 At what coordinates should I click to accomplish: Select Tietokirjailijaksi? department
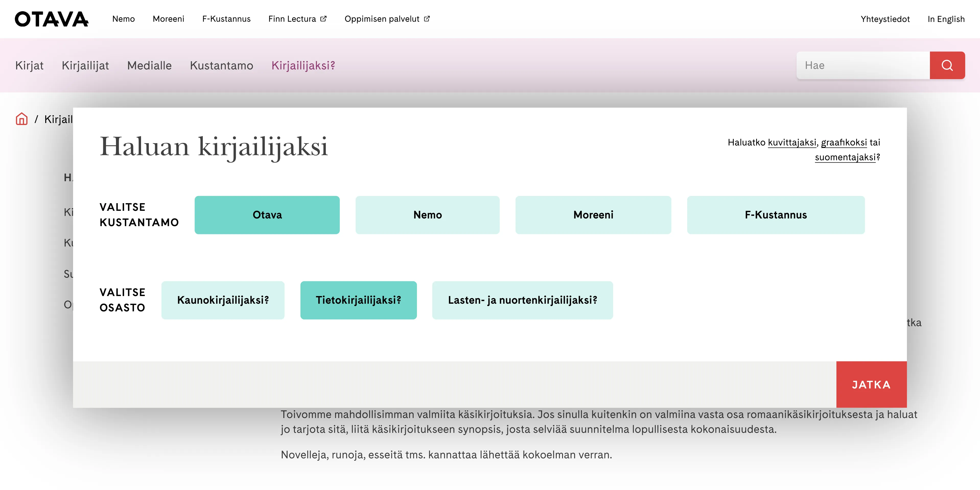(x=358, y=300)
